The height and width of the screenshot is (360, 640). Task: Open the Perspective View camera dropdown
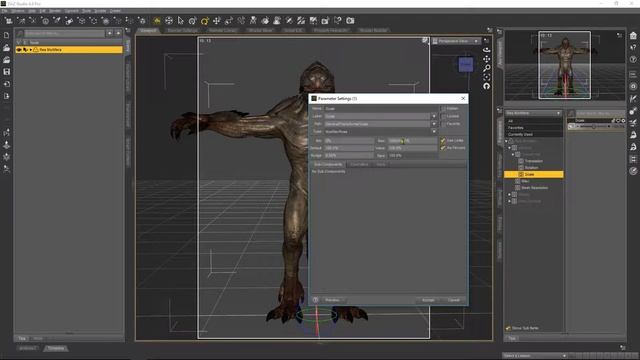456,41
